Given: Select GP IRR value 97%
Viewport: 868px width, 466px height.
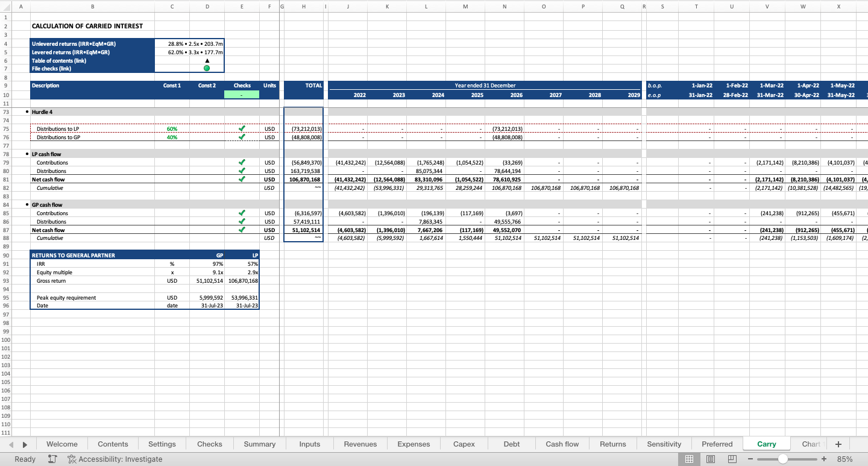Looking at the screenshot, I should click(207, 264).
